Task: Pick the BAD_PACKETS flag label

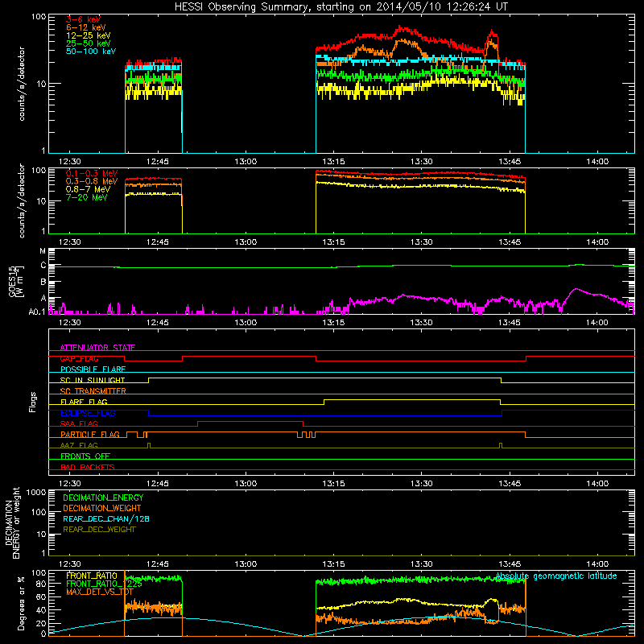Action: coord(88,468)
